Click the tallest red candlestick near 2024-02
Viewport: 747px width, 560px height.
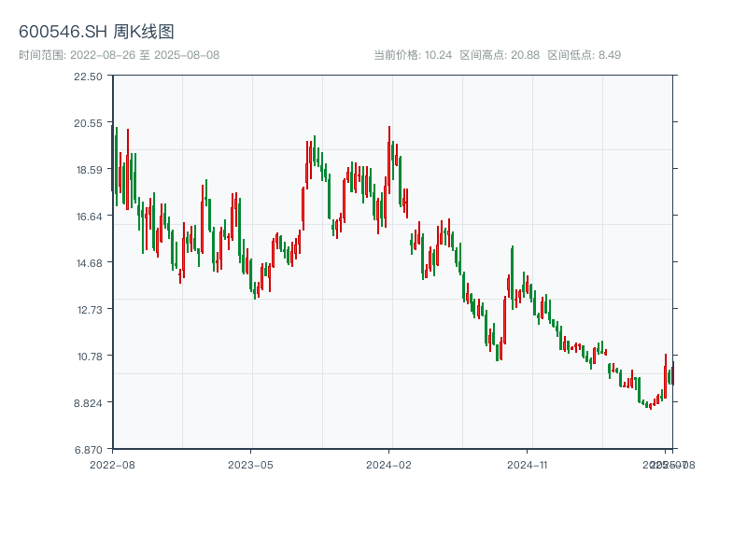389,160
